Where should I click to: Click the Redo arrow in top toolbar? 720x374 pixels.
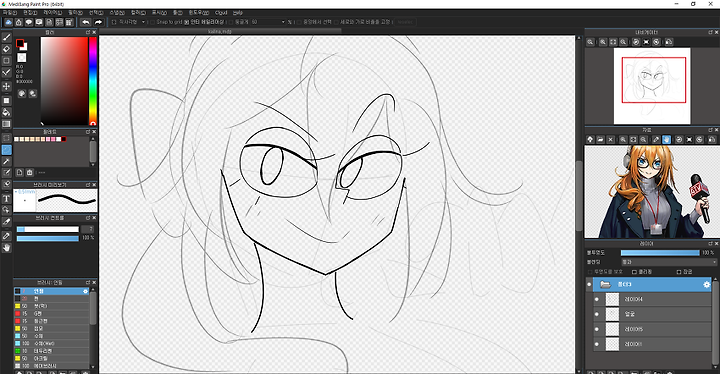click(x=98, y=22)
